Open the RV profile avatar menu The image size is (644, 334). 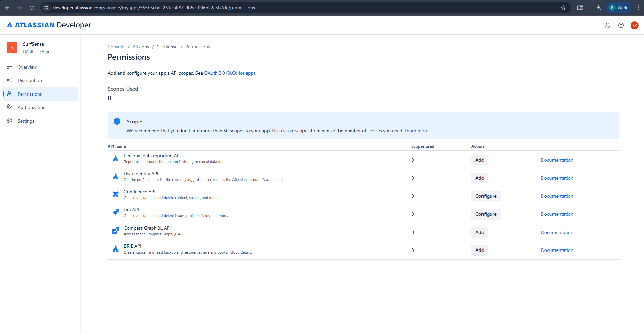click(x=635, y=25)
